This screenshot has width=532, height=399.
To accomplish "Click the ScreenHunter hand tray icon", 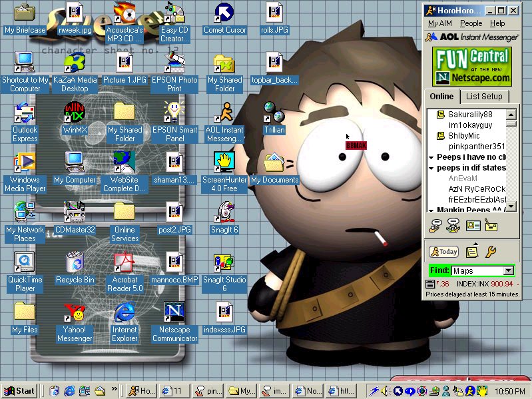I will tap(482, 391).
